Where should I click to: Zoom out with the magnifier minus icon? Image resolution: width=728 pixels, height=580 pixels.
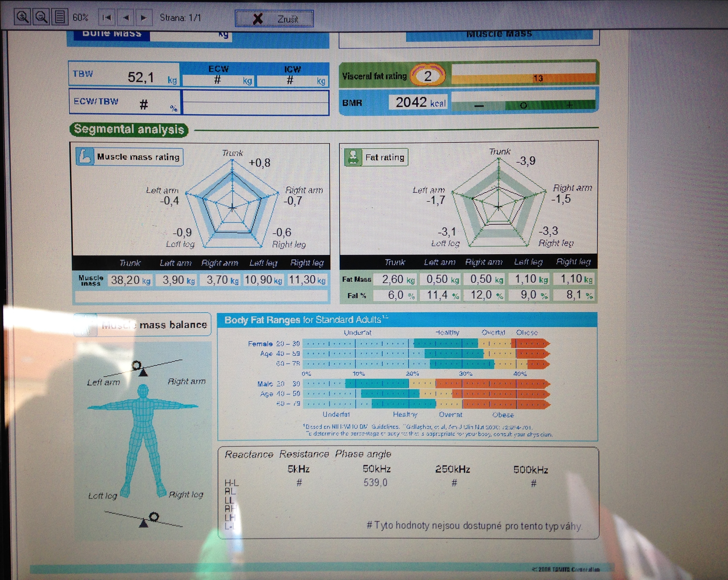pyautogui.click(x=41, y=17)
